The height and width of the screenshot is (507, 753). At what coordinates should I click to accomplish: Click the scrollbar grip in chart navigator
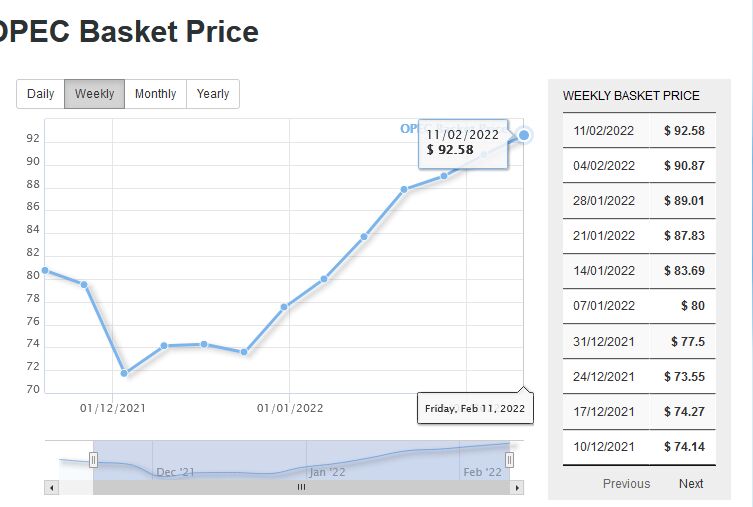[301, 487]
